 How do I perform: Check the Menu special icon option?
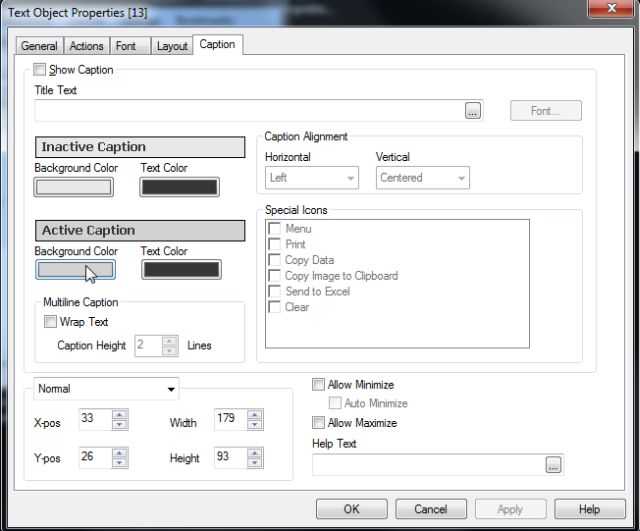(x=274, y=229)
